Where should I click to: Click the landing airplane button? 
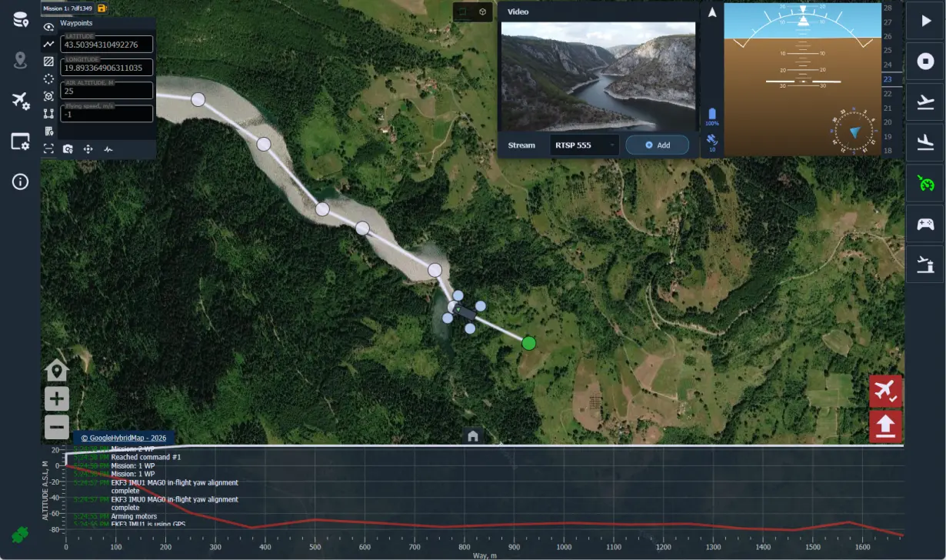(925, 142)
